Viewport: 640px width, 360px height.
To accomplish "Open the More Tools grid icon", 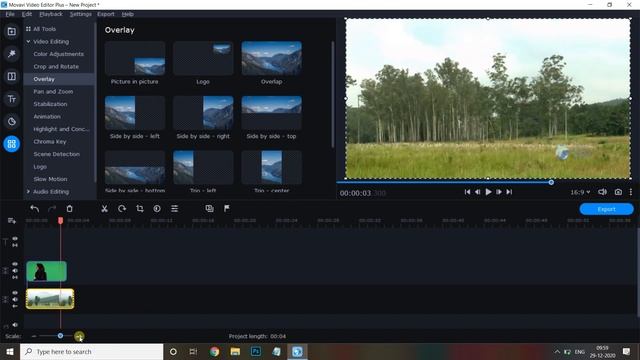I will point(11,144).
